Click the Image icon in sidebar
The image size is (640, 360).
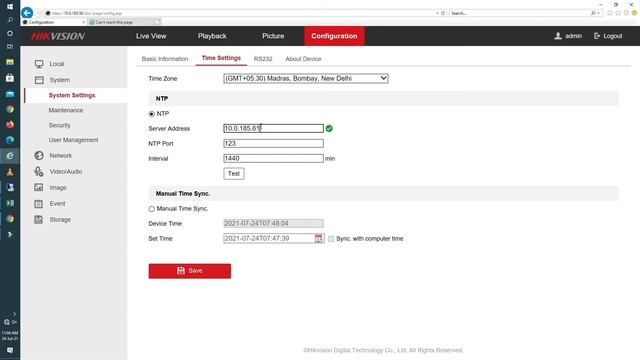(x=39, y=187)
